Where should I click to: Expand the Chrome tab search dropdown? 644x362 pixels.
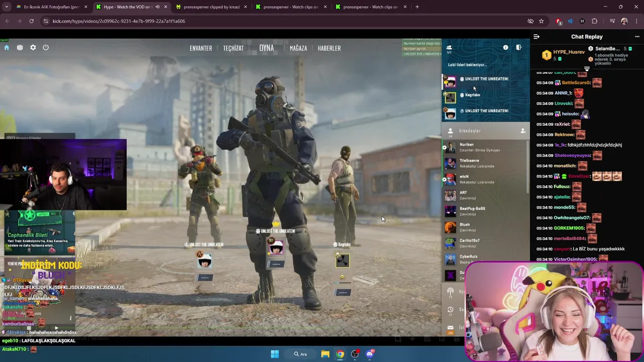click(x=7, y=7)
